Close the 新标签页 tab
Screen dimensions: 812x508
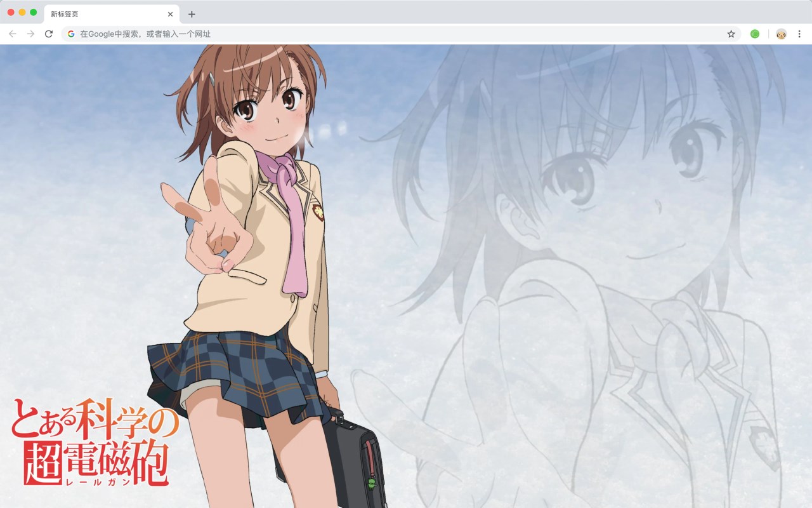tap(170, 14)
